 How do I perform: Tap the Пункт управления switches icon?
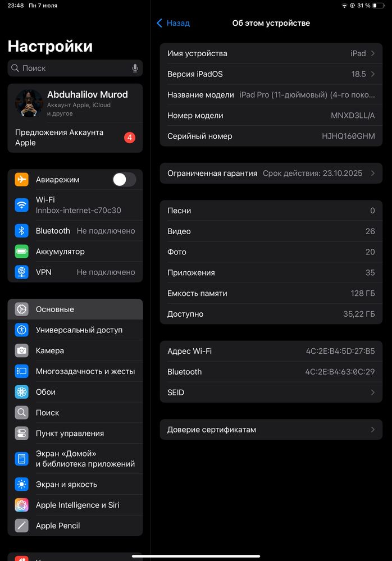tap(21, 434)
